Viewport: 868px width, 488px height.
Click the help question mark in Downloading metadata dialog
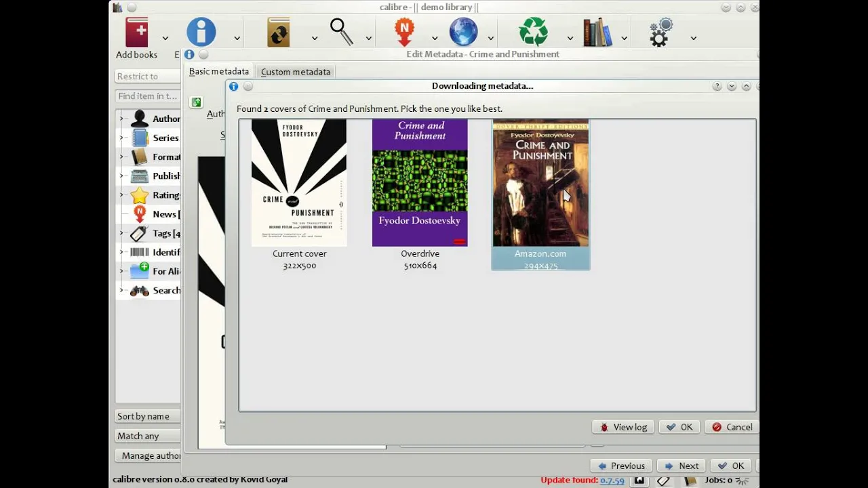pyautogui.click(x=717, y=86)
